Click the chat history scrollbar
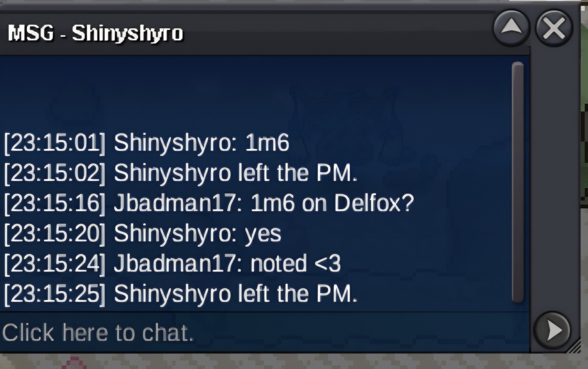The image size is (588, 369). pos(518,182)
